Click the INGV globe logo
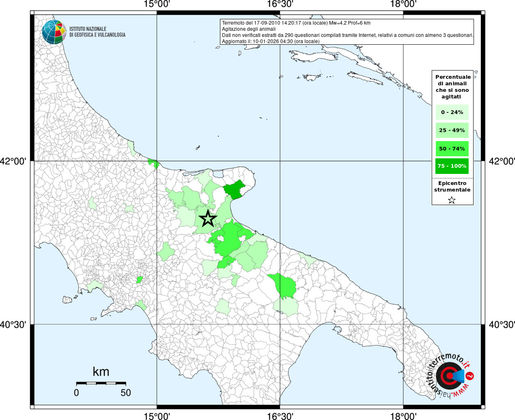Viewport: 515px width, 420px height. [54, 32]
